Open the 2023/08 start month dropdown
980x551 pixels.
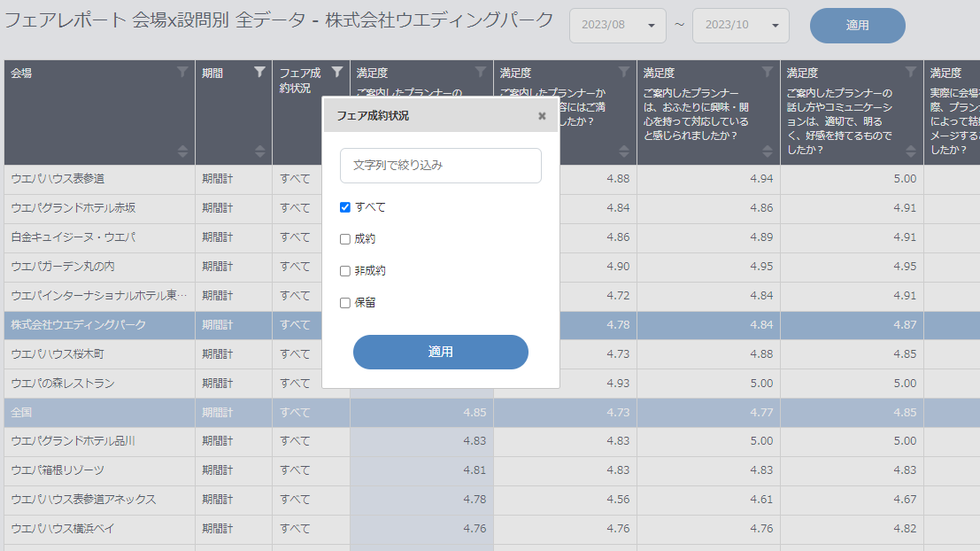tap(618, 26)
